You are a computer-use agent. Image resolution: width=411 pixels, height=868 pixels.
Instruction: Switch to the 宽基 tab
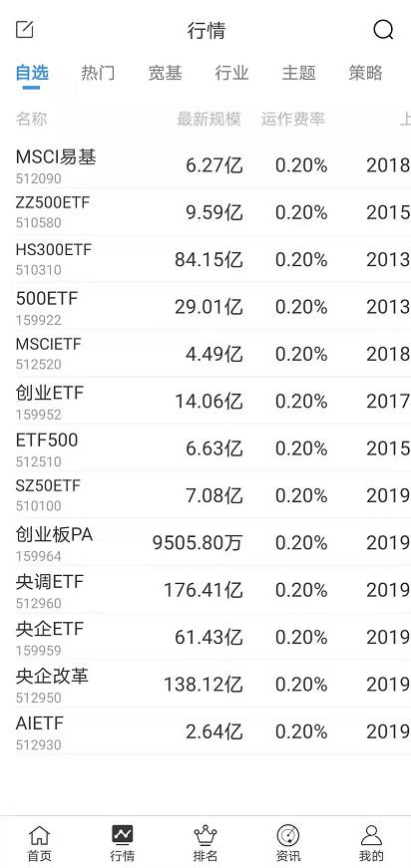(165, 73)
